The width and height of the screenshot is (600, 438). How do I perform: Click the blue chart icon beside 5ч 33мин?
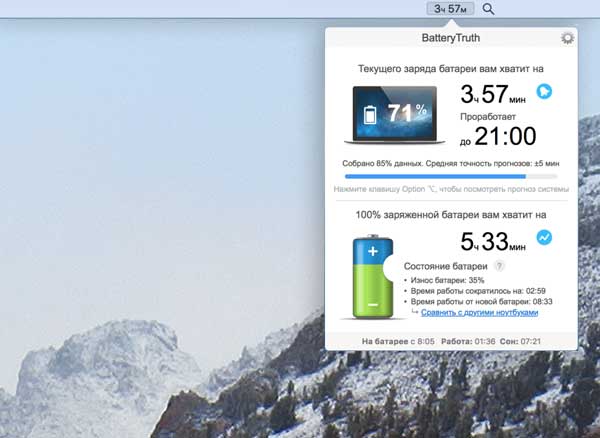click(544, 238)
